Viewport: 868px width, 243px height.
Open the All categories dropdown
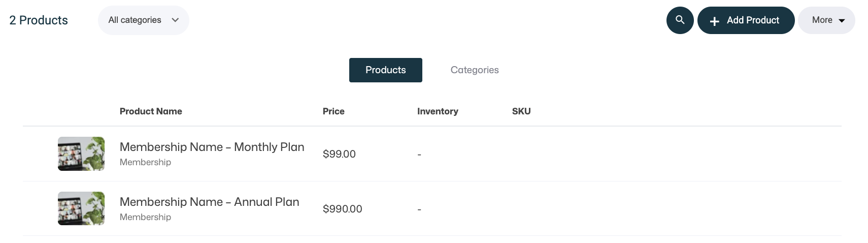click(143, 20)
